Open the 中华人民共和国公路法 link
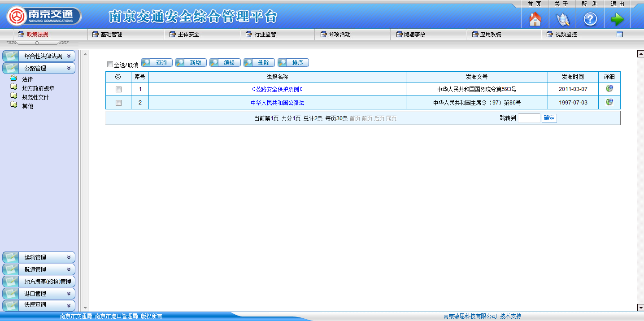Viewport: 644px width, 321px height. point(277,103)
